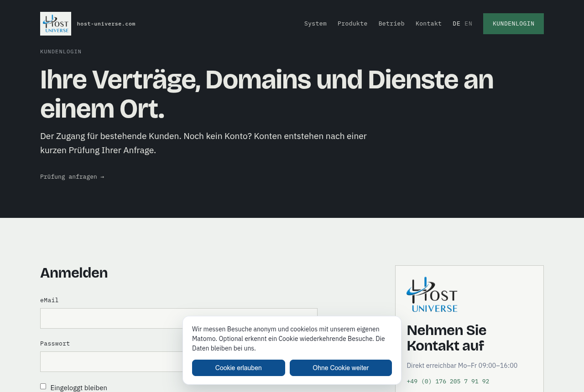Click 'Ohne Cookie weiter' button
584x392 pixels.
pos(341,368)
